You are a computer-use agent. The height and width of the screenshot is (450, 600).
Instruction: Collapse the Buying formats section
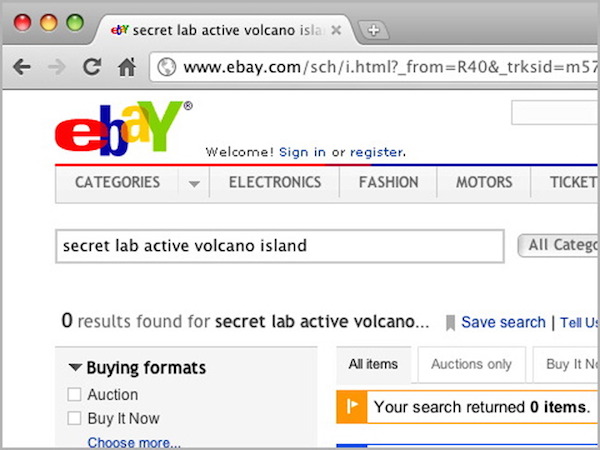[x=75, y=367]
